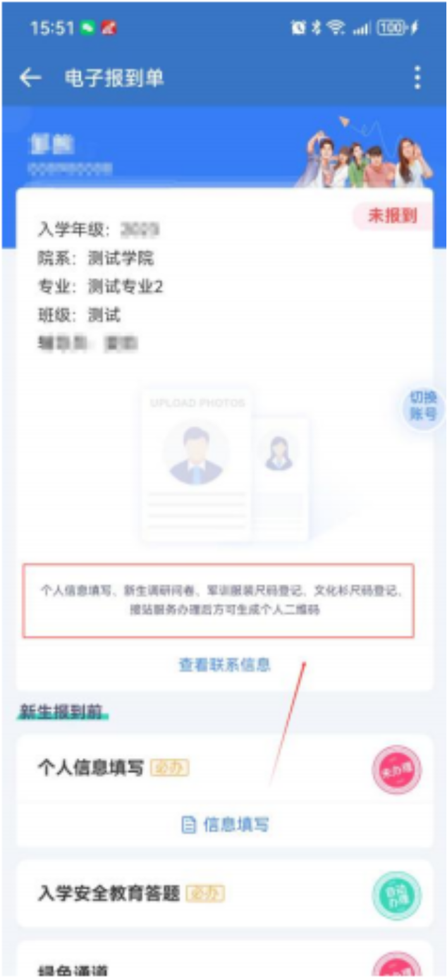447x980 pixels.
Task: Tap the back arrow in header
Action: click(x=30, y=78)
